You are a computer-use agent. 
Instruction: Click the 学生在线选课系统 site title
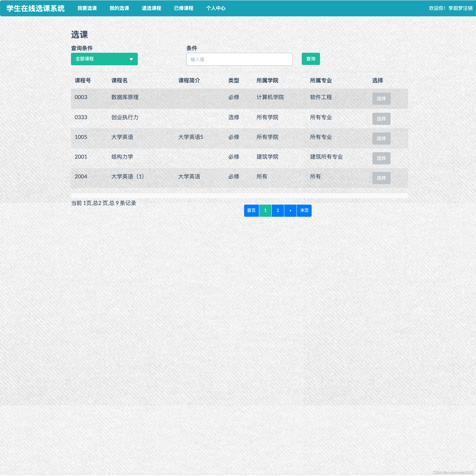[x=35, y=8]
